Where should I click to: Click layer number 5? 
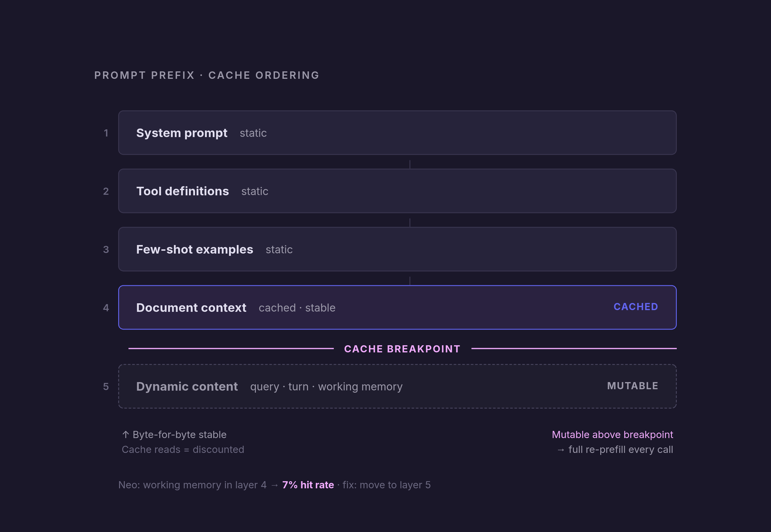[106, 387]
